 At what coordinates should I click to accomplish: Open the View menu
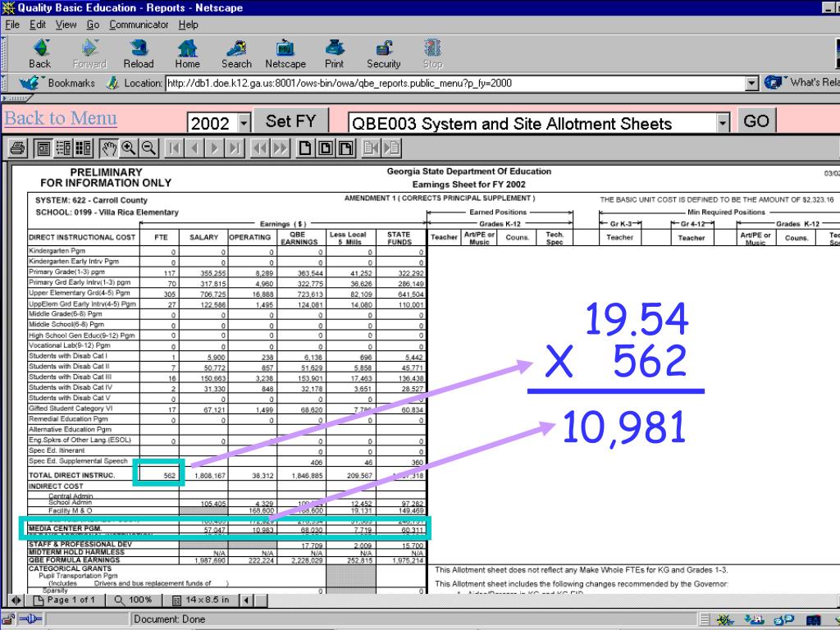(66, 25)
